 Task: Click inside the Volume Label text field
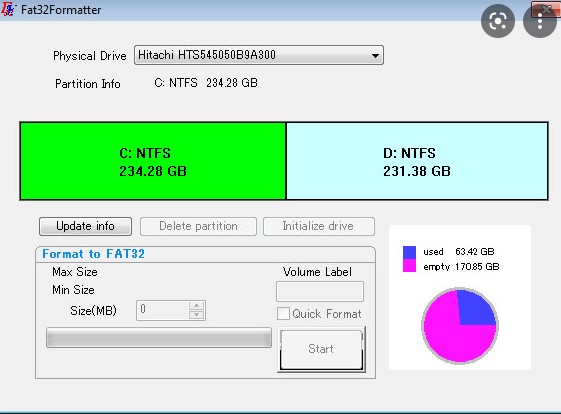point(320,291)
